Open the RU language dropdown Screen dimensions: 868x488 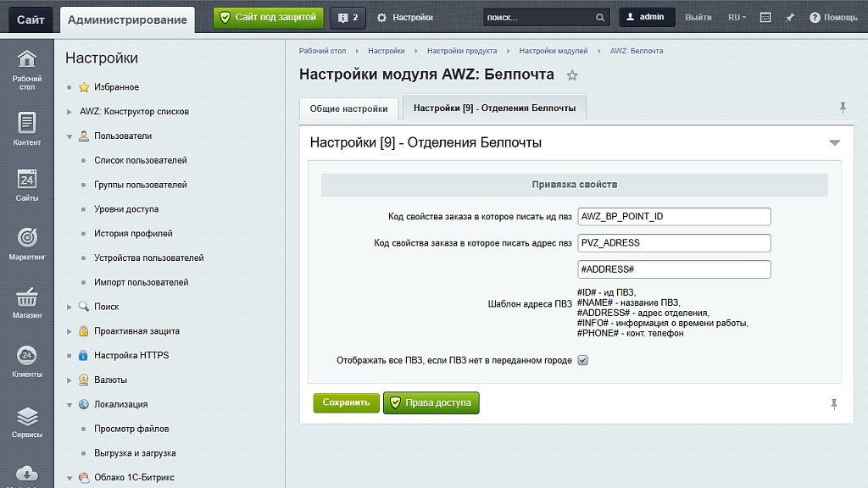click(x=737, y=17)
